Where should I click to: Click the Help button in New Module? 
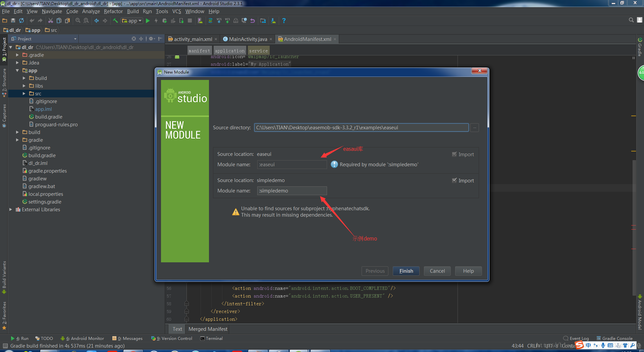tap(468, 271)
